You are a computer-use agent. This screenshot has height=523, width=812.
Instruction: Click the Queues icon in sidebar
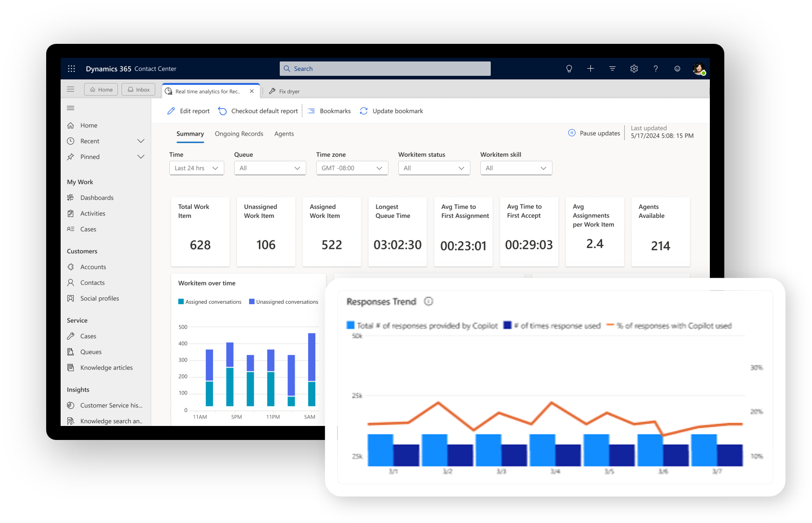pos(70,352)
